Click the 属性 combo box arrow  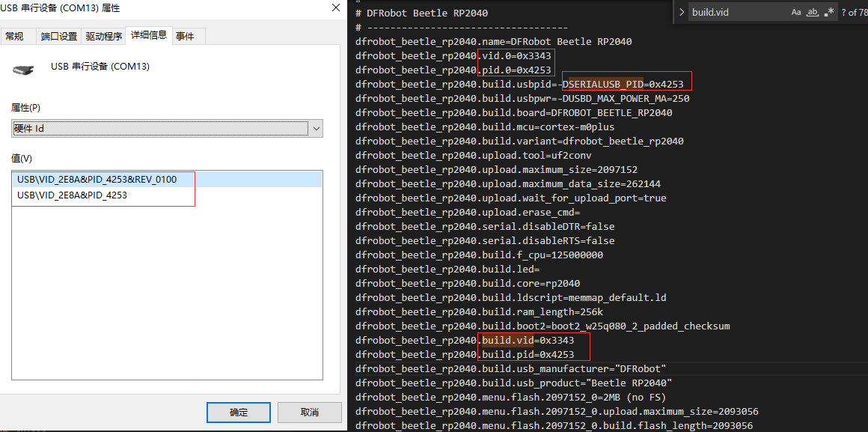[x=316, y=129]
